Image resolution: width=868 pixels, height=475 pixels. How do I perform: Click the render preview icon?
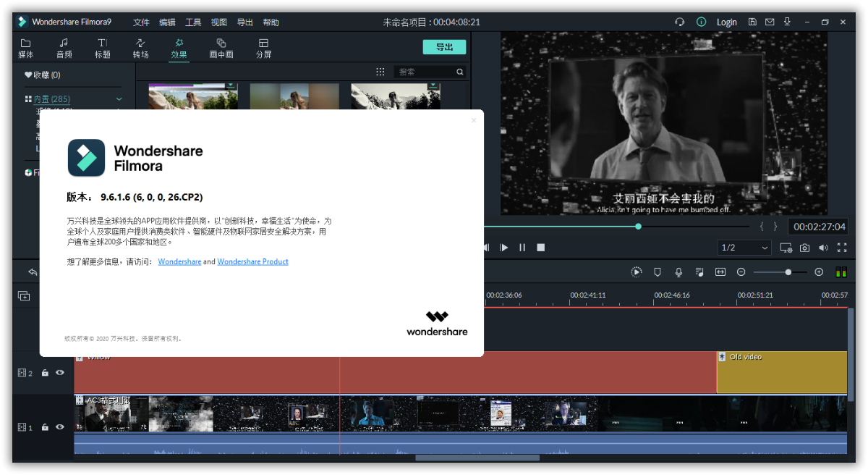point(636,272)
